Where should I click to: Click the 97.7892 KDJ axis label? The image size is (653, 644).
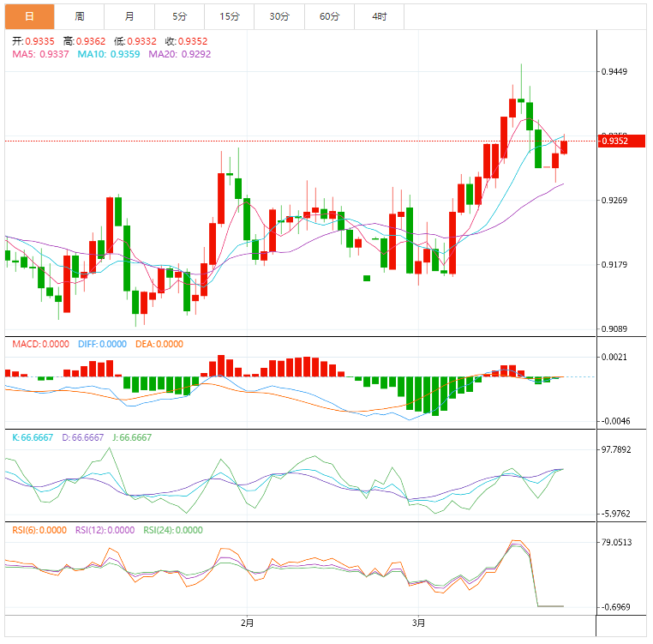[616, 449]
